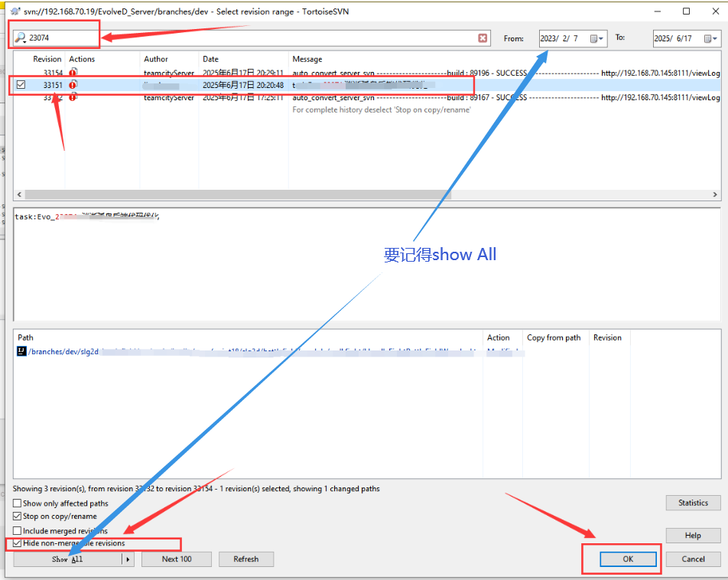Click the Next 100 button

(177, 559)
